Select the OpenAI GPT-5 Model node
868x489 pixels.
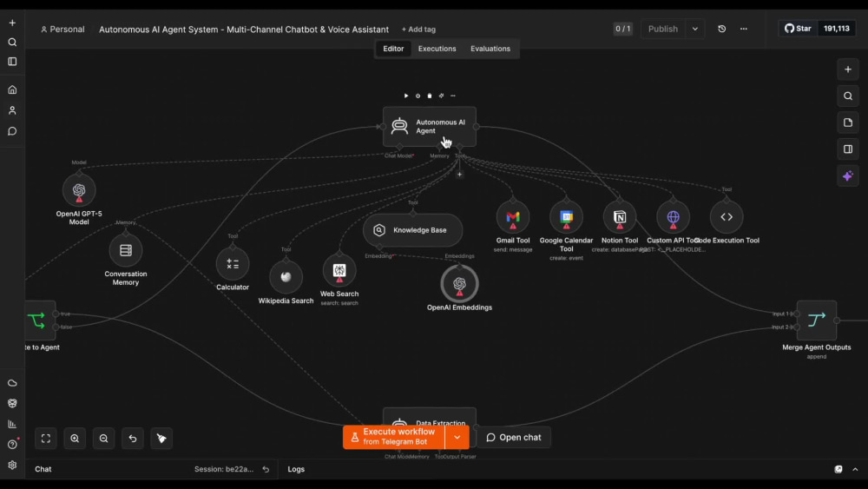[79, 190]
